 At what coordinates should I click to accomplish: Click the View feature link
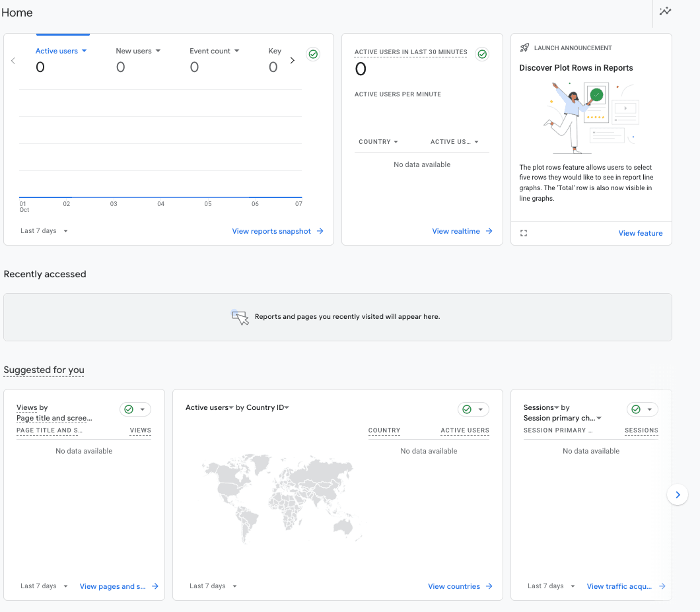tap(640, 233)
